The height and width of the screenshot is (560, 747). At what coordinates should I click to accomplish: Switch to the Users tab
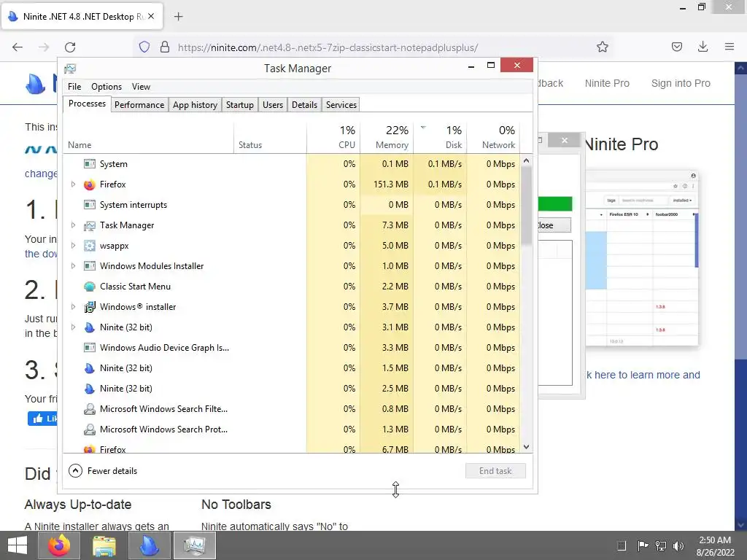[273, 105]
